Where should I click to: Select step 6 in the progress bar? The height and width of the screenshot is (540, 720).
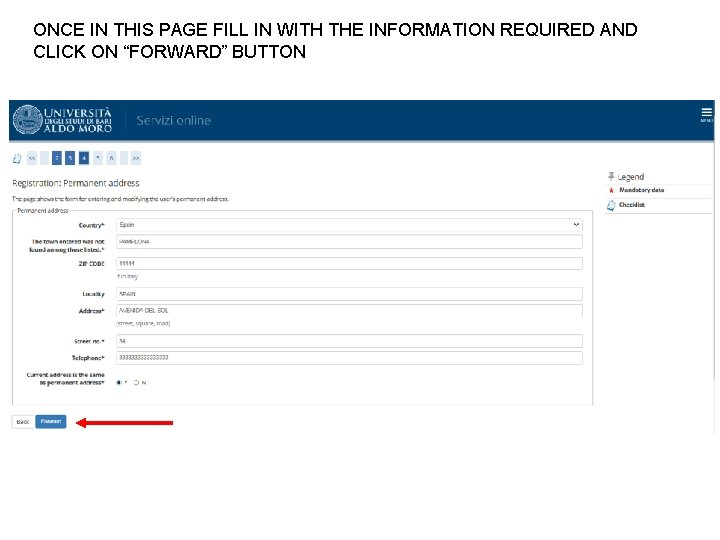(111, 158)
